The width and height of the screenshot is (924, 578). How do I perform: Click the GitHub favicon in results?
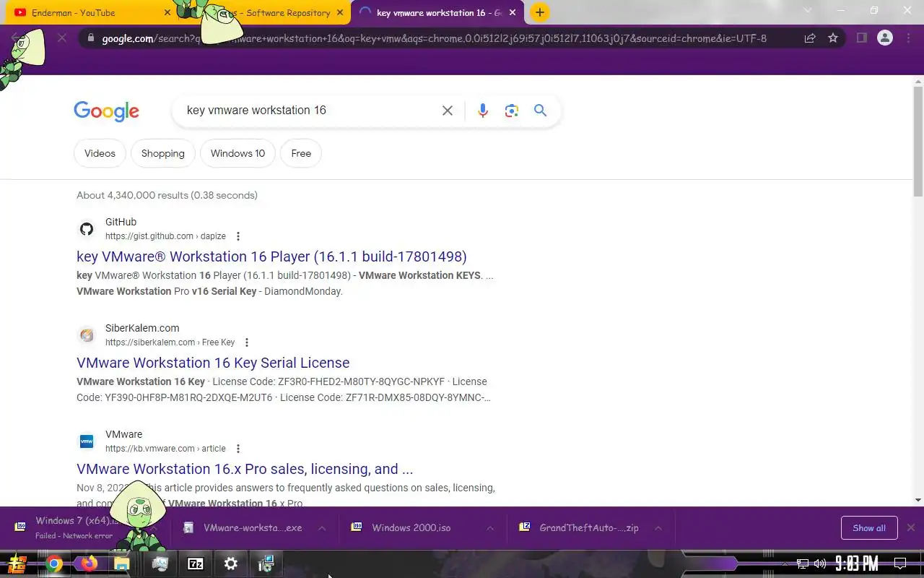87,229
